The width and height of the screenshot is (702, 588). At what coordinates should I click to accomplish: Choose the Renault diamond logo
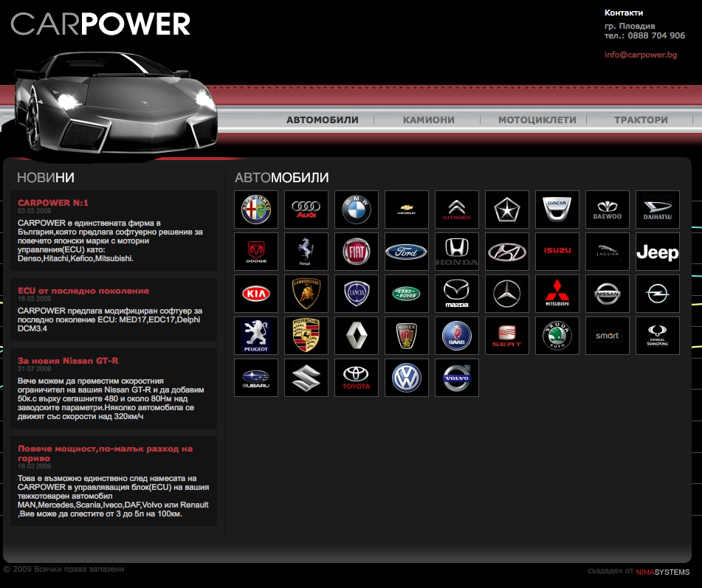point(357,336)
